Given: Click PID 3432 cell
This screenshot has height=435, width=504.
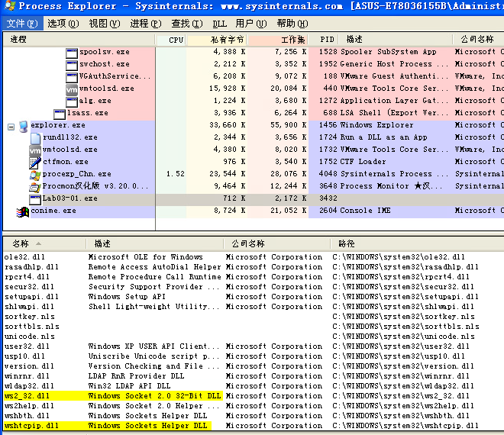Looking at the screenshot, I should (x=328, y=198).
